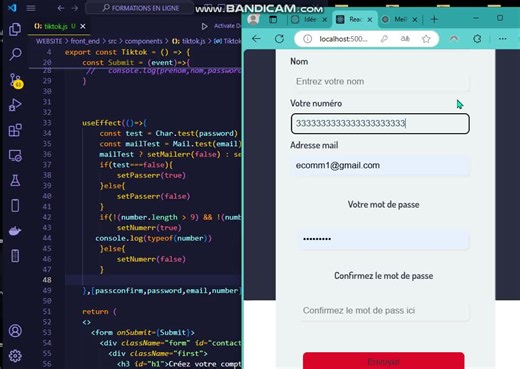Open the Manage gear in VS Code
The height and width of the screenshot is (369, 520).
click(x=15, y=356)
